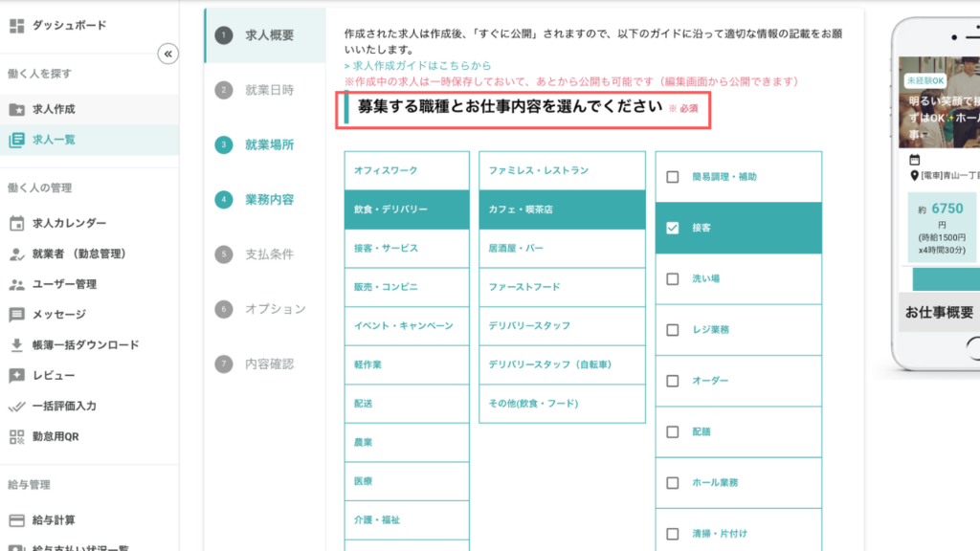This screenshot has height=551, width=980.
Task: Uncheck the 接客 checkbox
Action: [673, 228]
